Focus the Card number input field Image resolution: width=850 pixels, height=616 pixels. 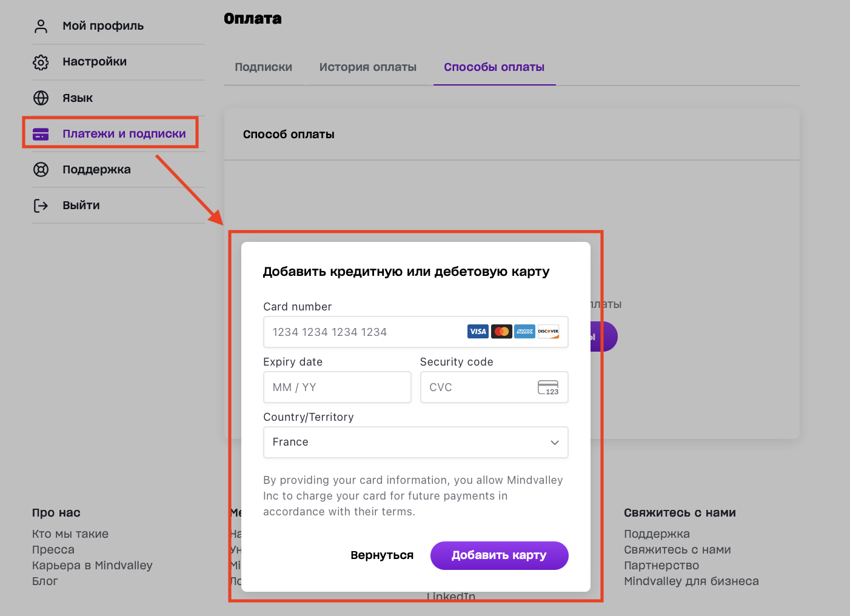[x=364, y=332]
